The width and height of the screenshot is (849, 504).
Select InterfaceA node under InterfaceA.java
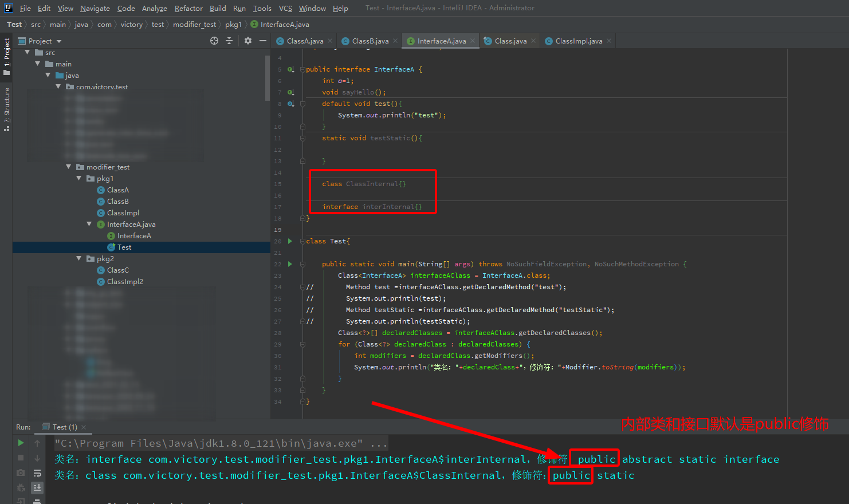coord(134,235)
